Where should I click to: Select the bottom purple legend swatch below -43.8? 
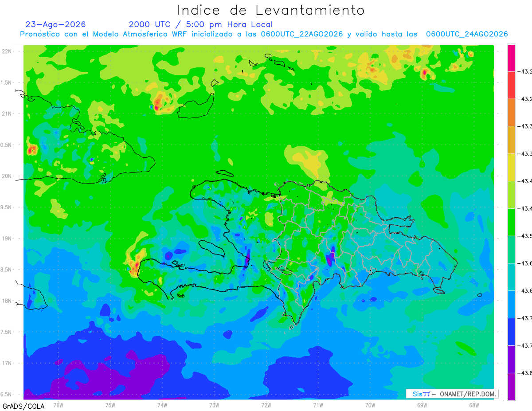pos(511,386)
